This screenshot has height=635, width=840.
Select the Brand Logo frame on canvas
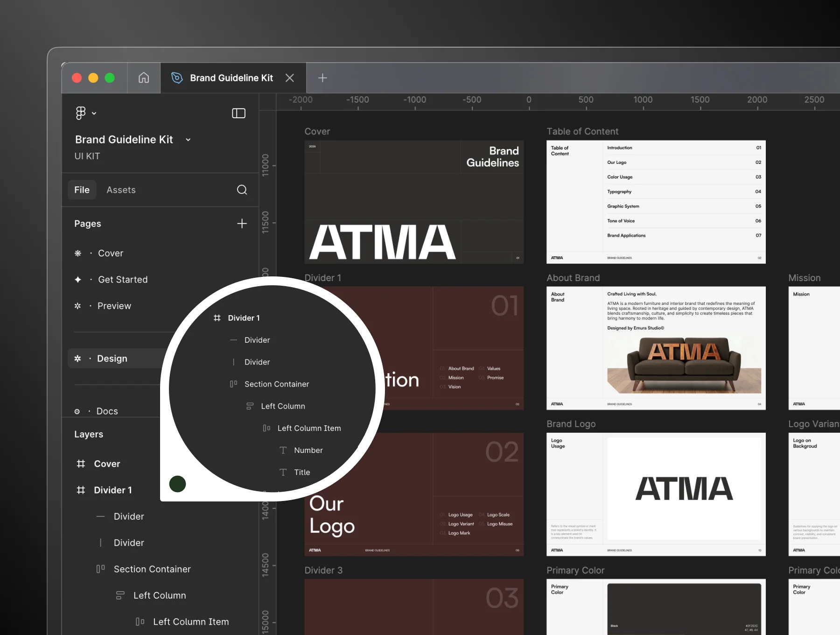point(656,494)
